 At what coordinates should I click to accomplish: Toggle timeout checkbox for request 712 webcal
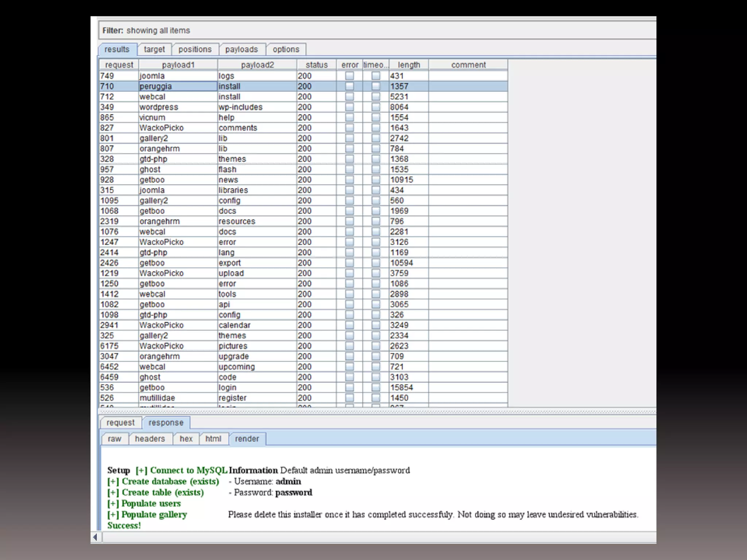pos(375,97)
